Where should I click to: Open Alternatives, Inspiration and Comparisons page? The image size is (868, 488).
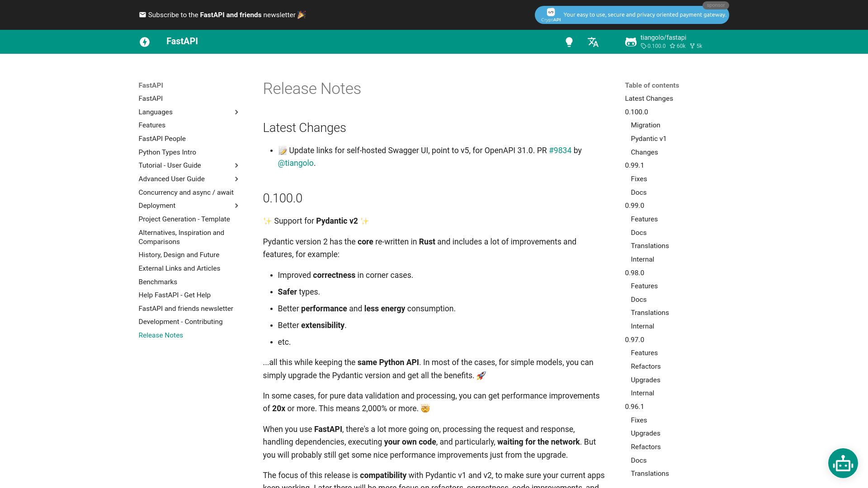point(181,237)
